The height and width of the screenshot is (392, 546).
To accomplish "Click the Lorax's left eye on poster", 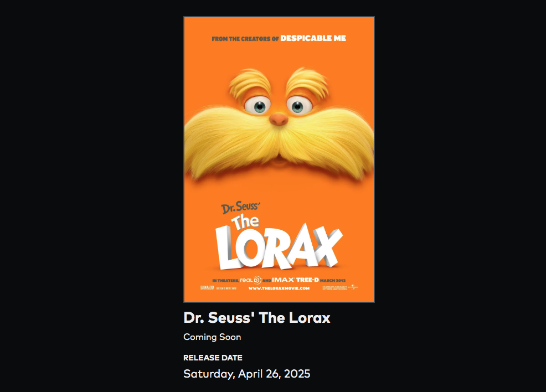I will tap(259, 106).
